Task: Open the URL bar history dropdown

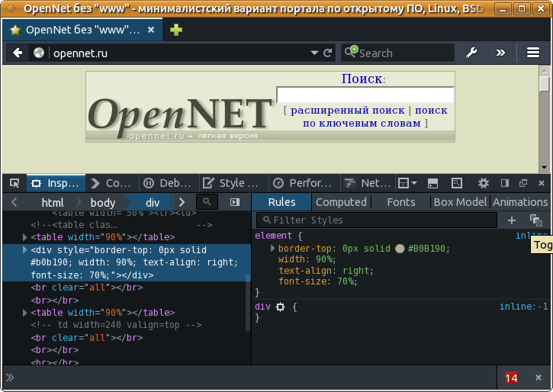Action: pyautogui.click(x=313, y=53)
